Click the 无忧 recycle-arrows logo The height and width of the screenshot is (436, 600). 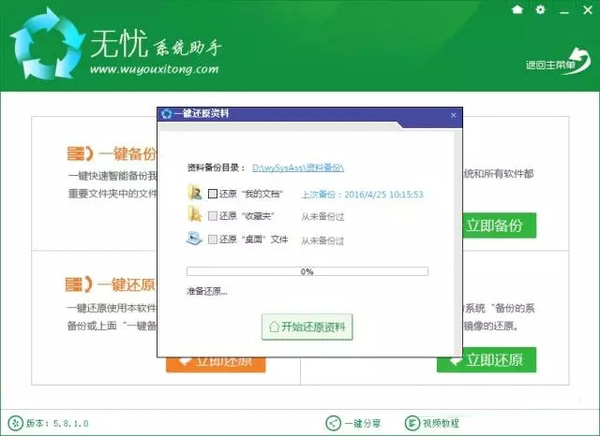pyautogui.click(x=47, y=43)
